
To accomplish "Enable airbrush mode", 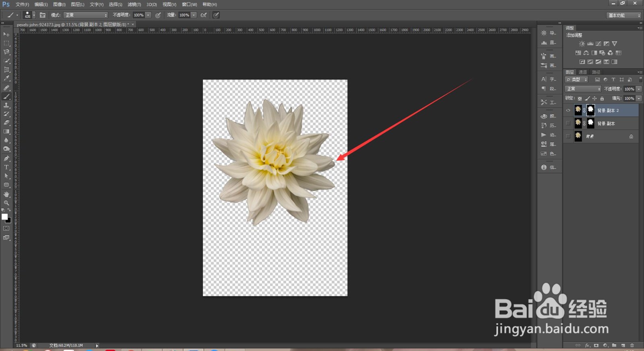I will [204, 15].
